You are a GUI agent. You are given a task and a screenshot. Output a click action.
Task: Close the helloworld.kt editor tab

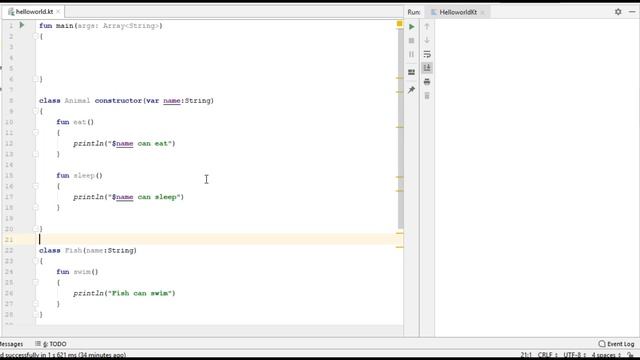click(x=58, y=12)
